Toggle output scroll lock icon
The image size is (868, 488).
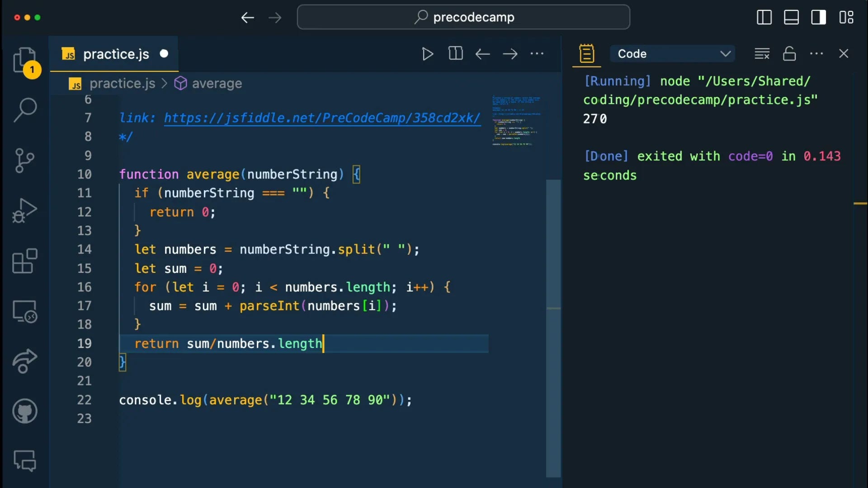[x=789, y=54]
